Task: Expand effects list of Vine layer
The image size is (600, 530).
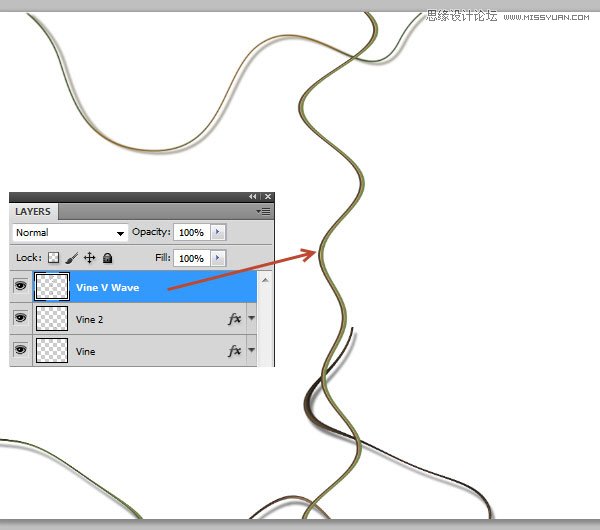Action: coord(251,349)
